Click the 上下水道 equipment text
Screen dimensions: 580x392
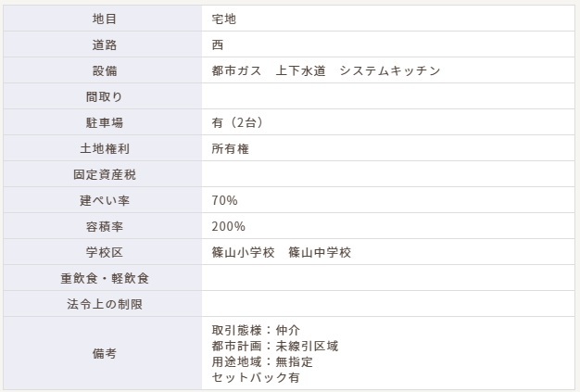(300, 70)
